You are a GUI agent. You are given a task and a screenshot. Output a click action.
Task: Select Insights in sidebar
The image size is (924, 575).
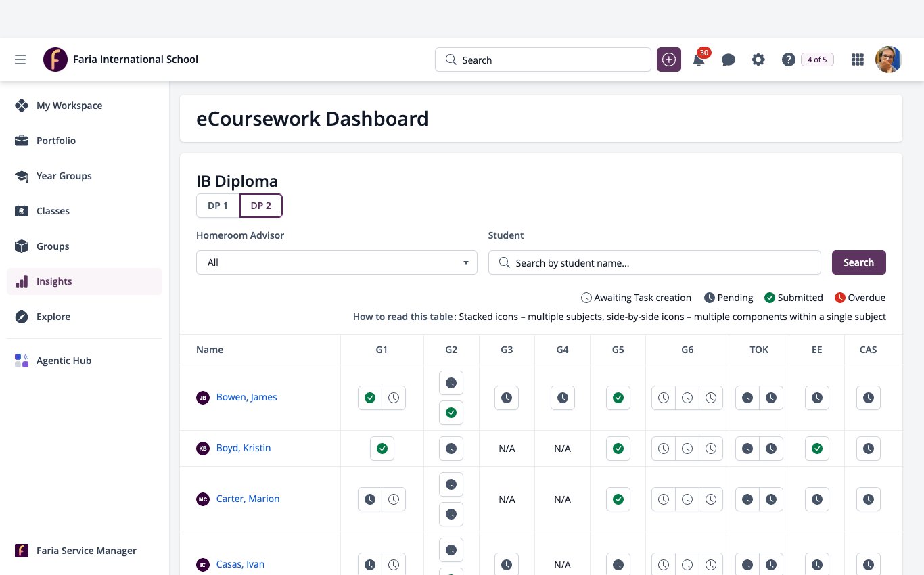(x=85, y=281)
